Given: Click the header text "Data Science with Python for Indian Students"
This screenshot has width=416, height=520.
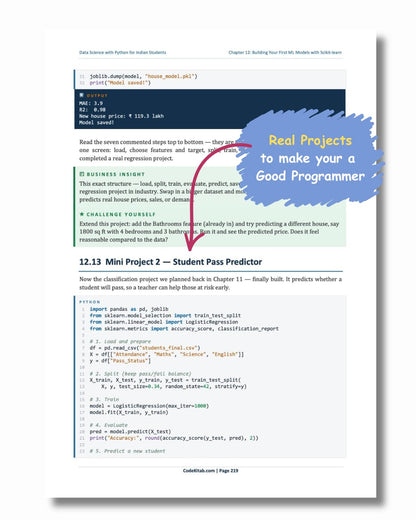Looking at the screenshot, I should (122, 52).
